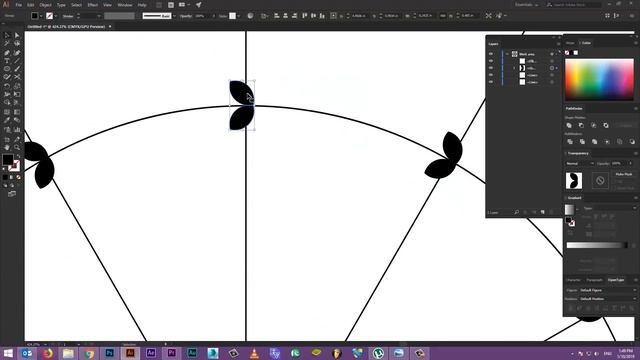Click the Merge pathfinder icon
Image resolution: width=640 pixels, height=360 pixels.
(x=595, y=142)
